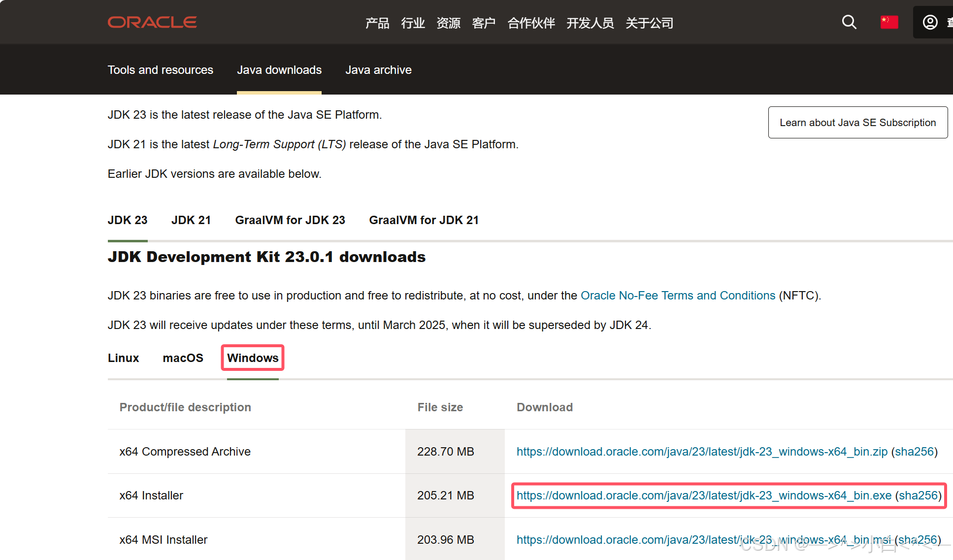Viewport: 953px width, 560px height.
Task: Select the Windows platform tab
Action: [x=253, y=358]
